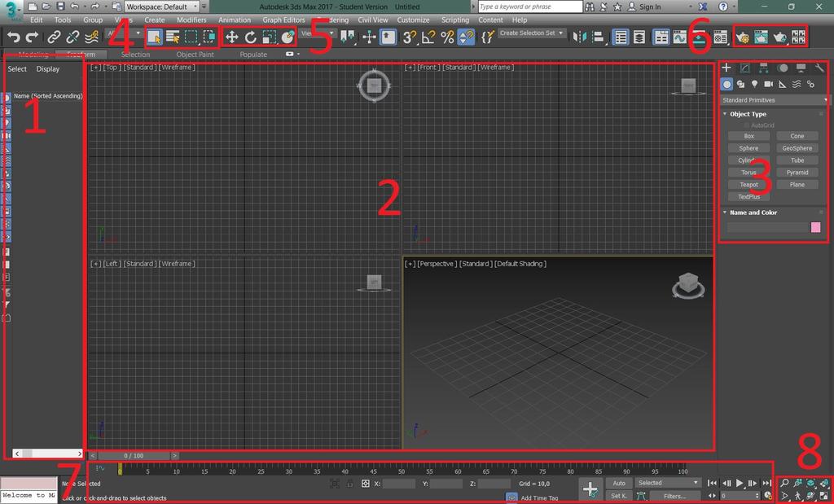Open the Hierarchy tab in command panel
Screen dimensions: 834x504
click(x=763, y=68)
